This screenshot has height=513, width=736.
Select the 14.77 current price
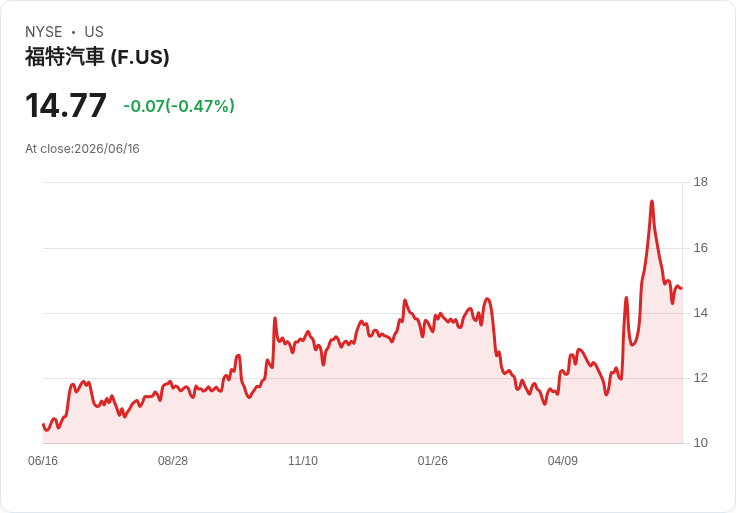point(66,106)
